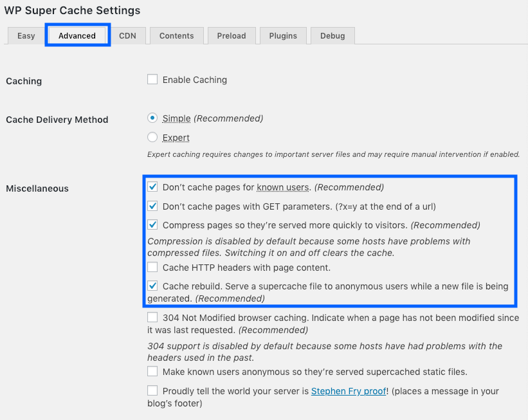Viewport: 528px width, 420px height.
Task: Switch to the Advanced tab
Action: coord(77,36)
